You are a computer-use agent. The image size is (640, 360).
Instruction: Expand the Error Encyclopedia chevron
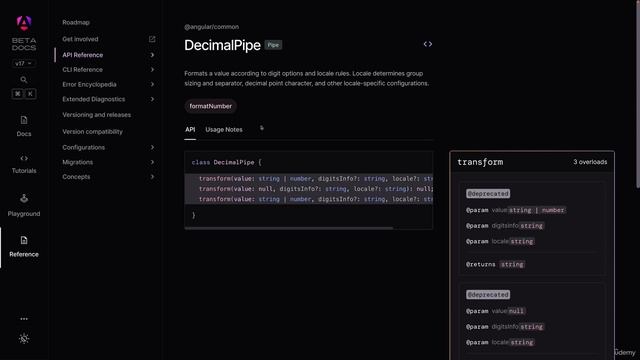pos(152,84)
